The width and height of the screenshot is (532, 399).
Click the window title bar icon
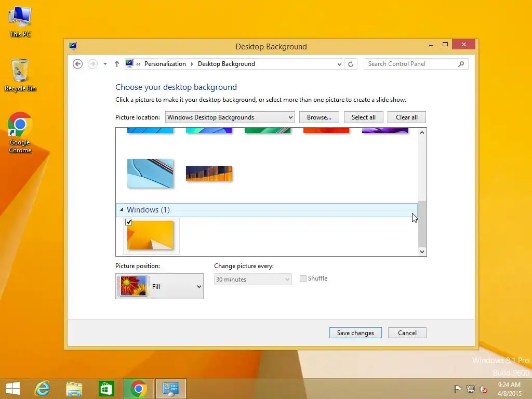73,46
